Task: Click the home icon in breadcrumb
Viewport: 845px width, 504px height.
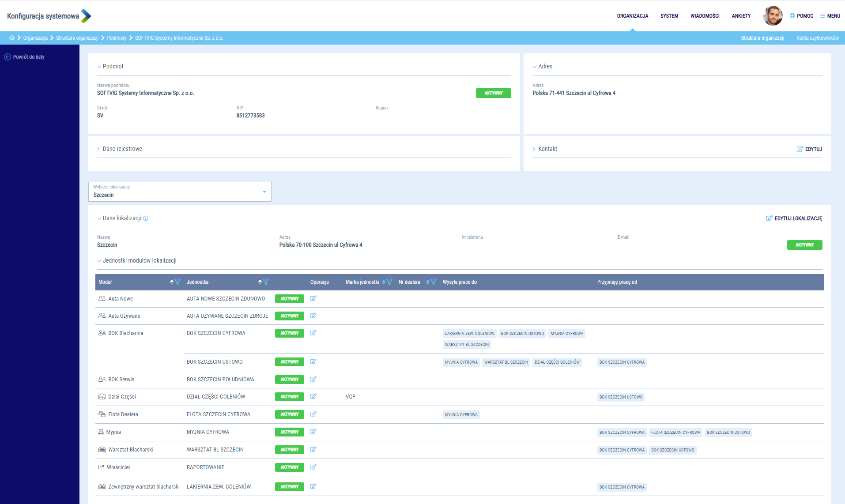Action: tap(11, 38)
